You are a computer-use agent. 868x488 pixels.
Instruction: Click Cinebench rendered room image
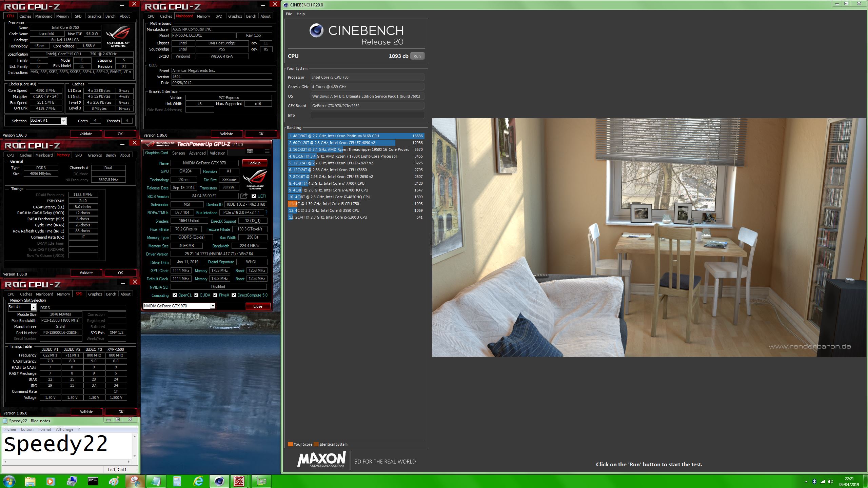(x=649, y=237)
